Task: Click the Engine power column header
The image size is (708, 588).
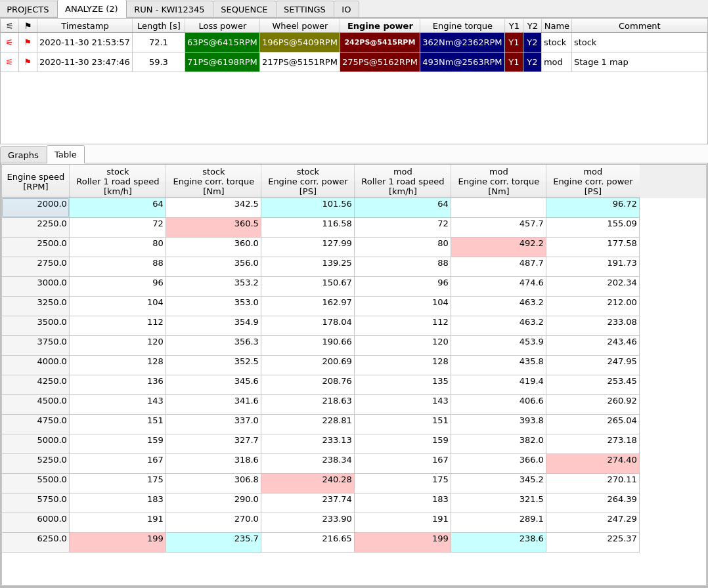Action: click(x=380, y=26)
